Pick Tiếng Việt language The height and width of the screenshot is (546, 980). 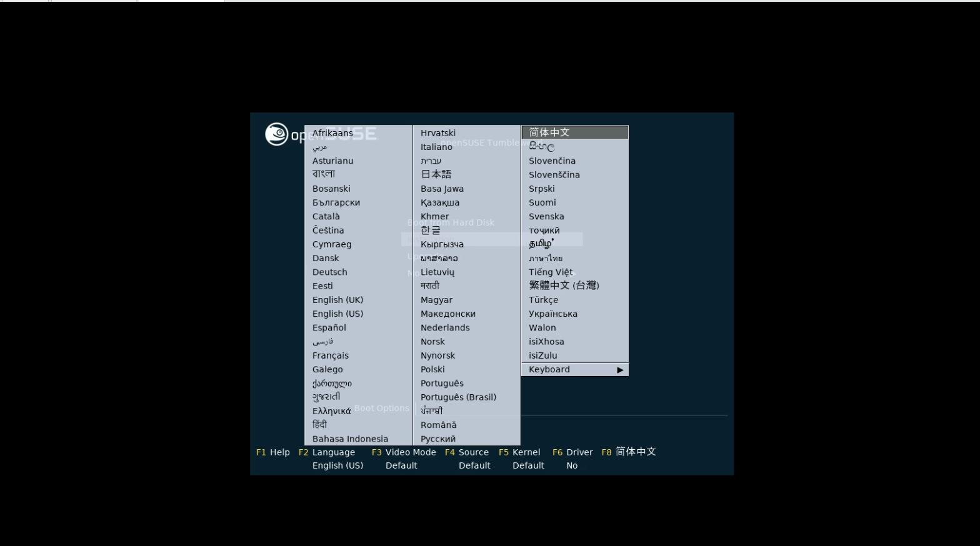pyautogui.click(x=551, y=272)
